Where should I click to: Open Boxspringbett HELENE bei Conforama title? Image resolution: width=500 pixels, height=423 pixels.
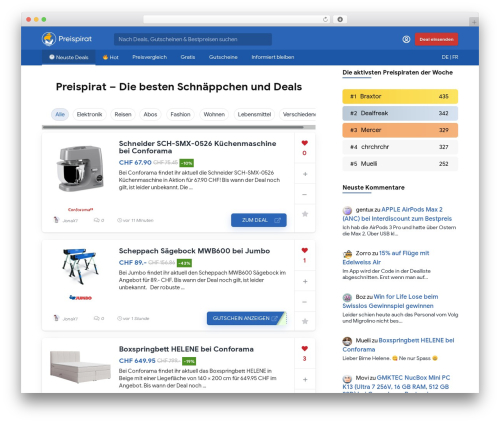coord(186,349)
